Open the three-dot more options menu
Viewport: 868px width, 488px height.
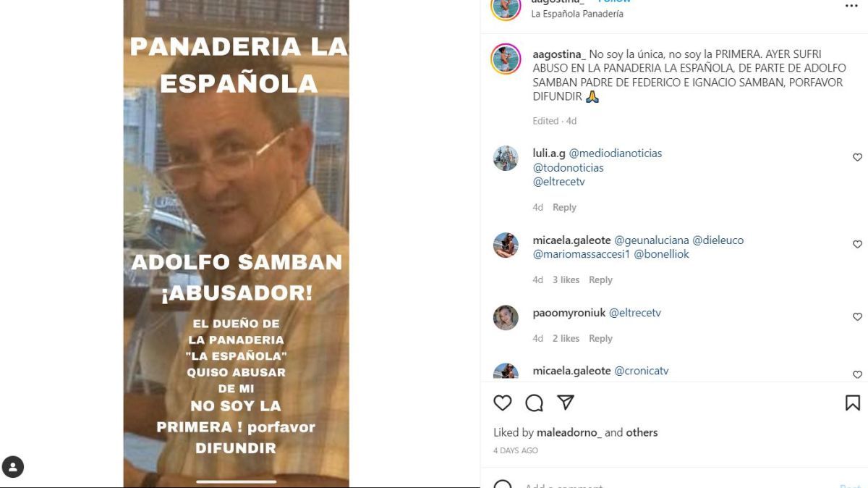click(x=851, y=6)
